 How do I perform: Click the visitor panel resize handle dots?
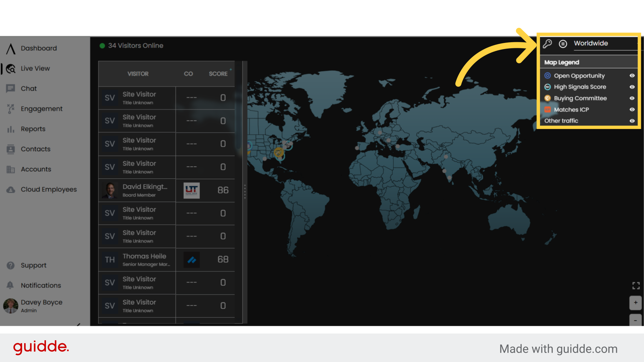point(245,191)
